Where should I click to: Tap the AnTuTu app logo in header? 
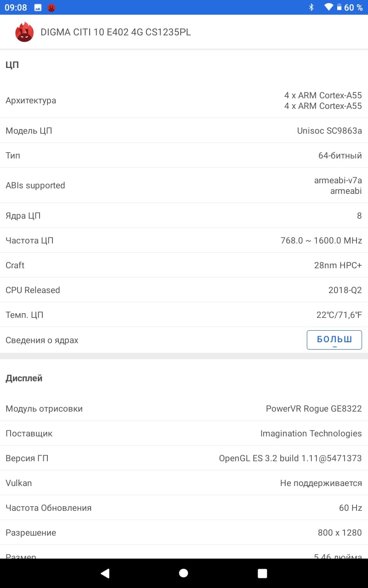(x=24, y=32)
